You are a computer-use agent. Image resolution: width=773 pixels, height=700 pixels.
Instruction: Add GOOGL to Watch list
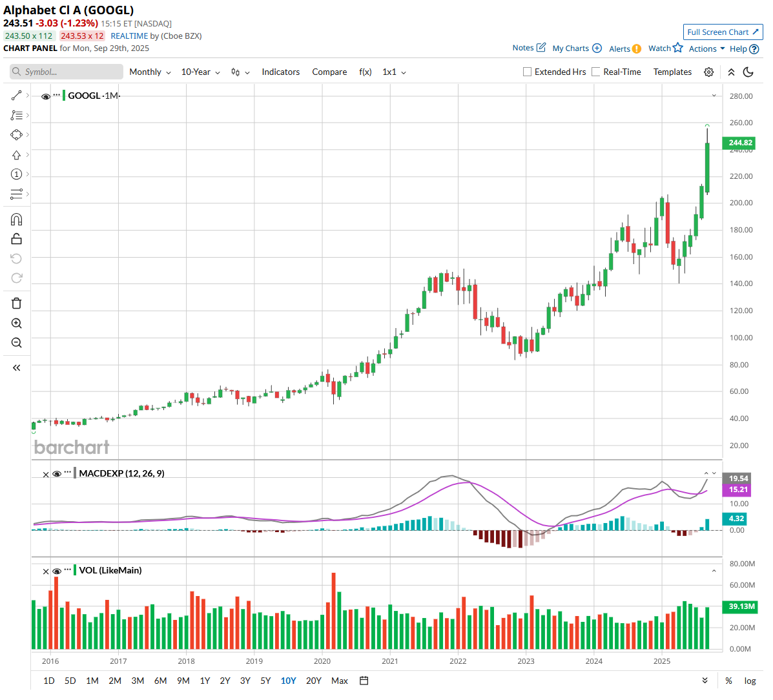point(665,48)
